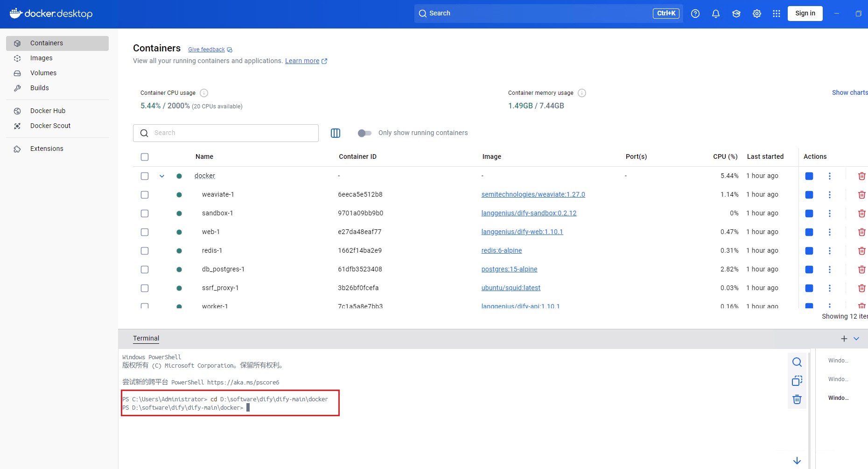
Task: Click the global Search bar in header
Action: coord(548,14)
